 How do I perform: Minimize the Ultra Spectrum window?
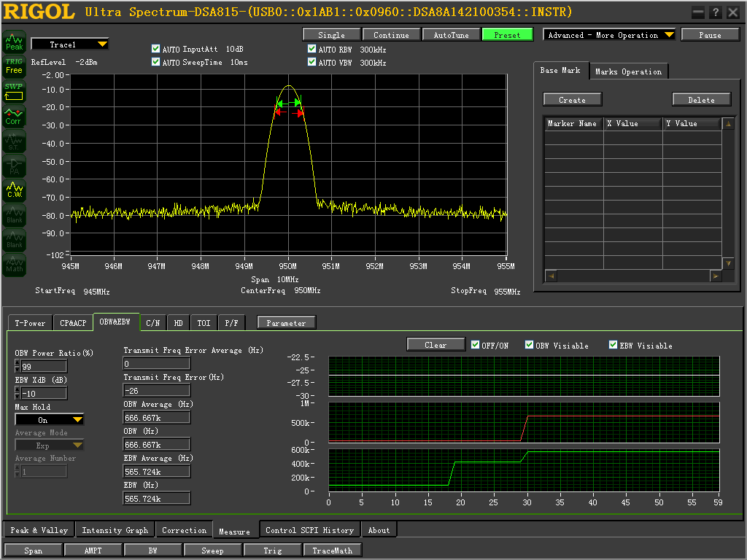(x=698, y=12)
